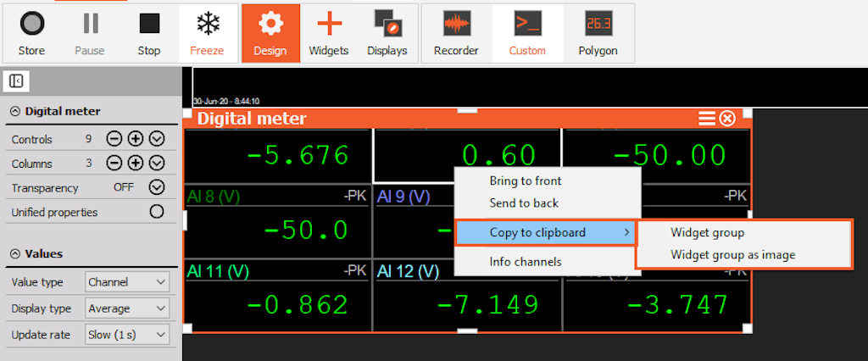Decrease the Controls count
The image size is (868, 361).
(x=114, y=139)
